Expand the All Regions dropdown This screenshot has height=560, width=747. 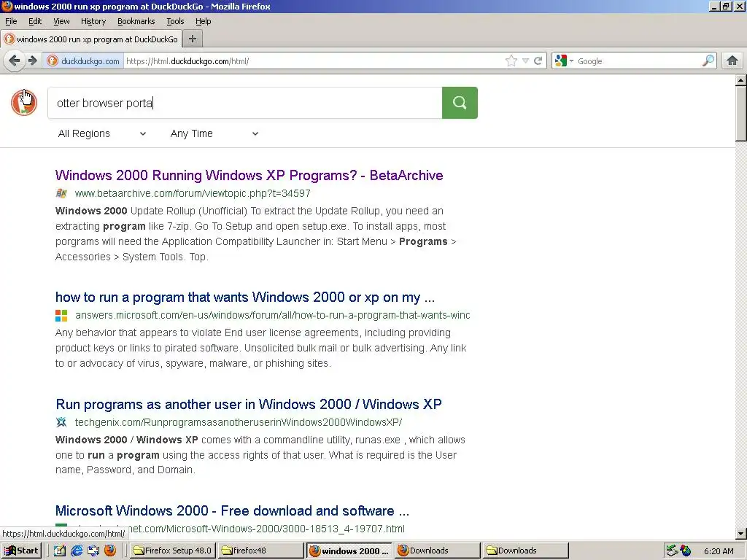pos(101,134)
